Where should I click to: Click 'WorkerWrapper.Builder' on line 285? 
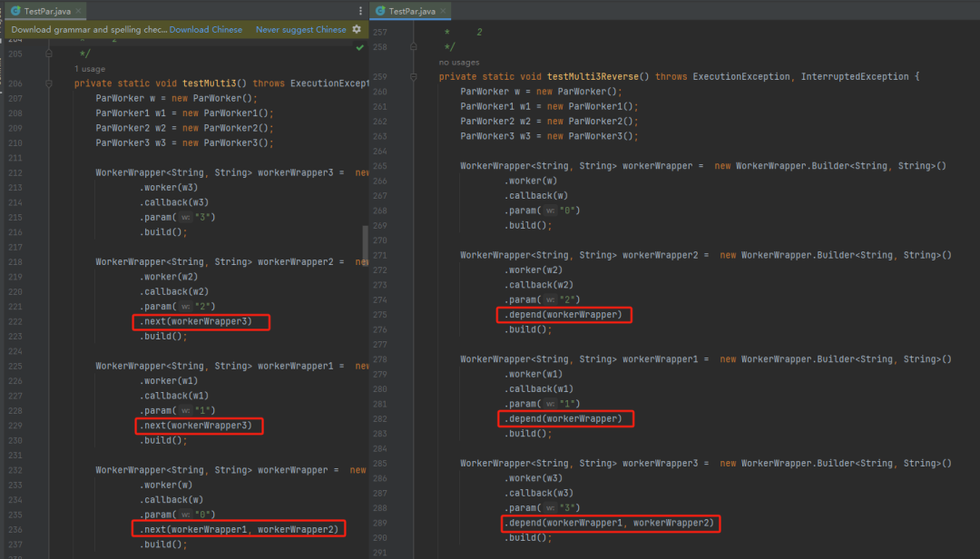click(x=792, y=464)
